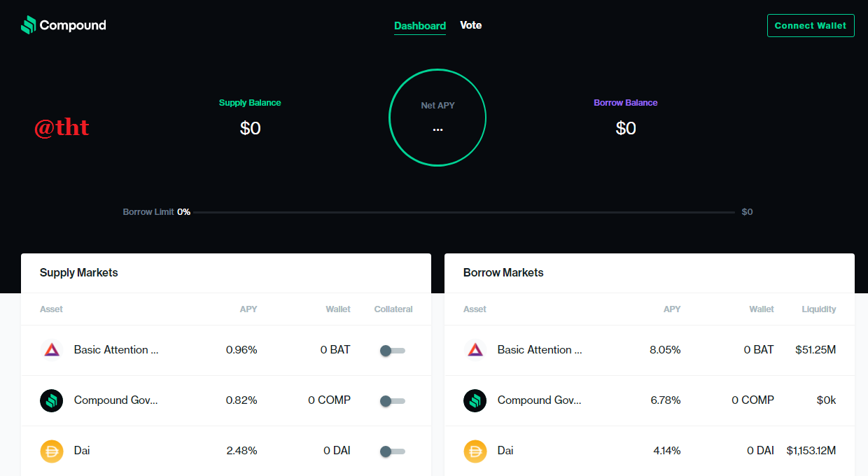This screenshot has height=476, width=868.
Task: Click APY column header in Supply Markets
Action: pos(248,309)
